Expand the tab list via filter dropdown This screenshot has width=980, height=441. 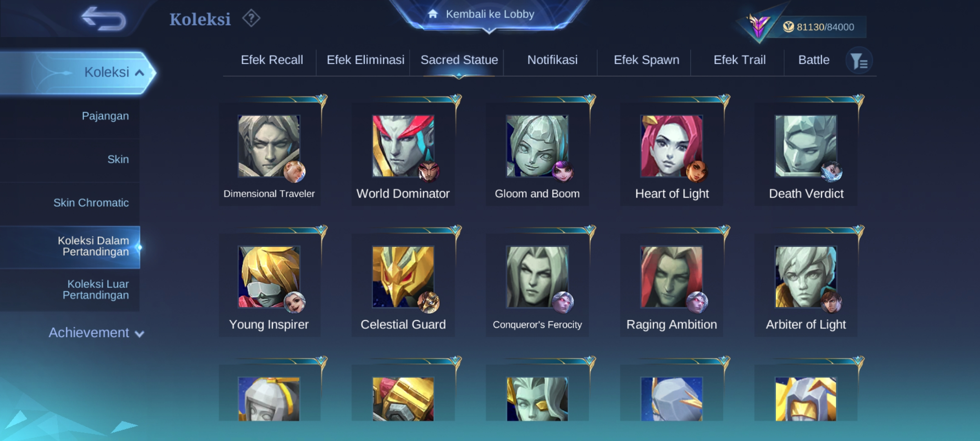859,61
